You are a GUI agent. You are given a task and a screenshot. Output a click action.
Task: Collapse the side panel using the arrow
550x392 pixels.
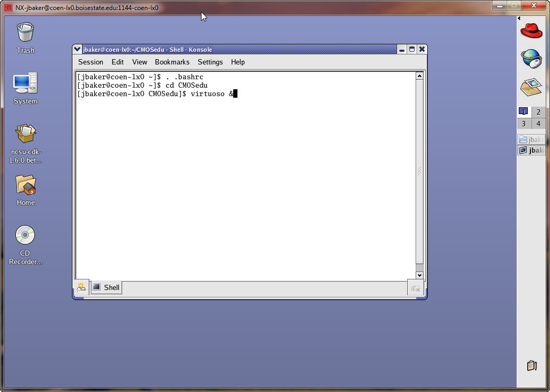(x=520, y=18)
